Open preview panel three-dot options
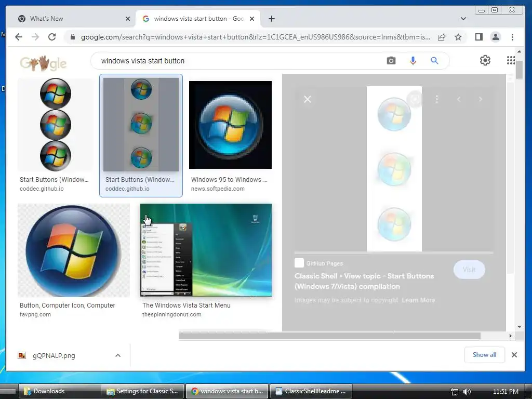 coord(437,99)
